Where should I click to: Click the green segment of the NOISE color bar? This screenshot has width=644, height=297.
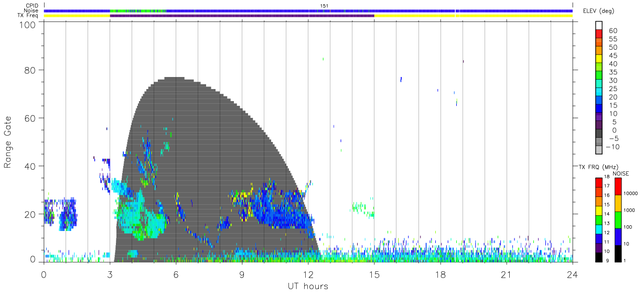coord(619,219)
